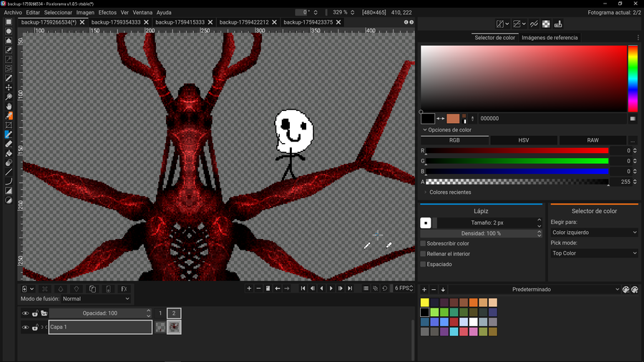Add a new frame with plus
The height and width of the screenshot is (362, 644).
(249, 288)
